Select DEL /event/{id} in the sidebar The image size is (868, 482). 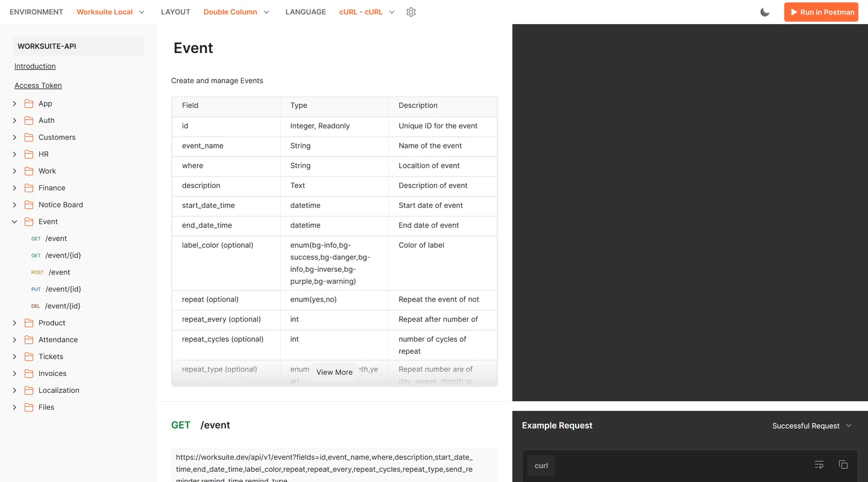pyautogui.click(x=55, y=306)
